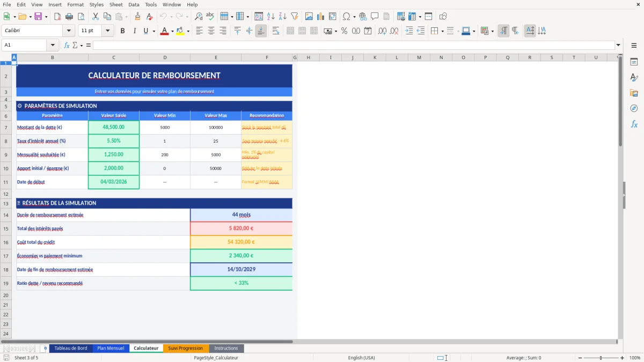The height and width of the screenshot is (362, 644).
Task: Add a decimal place
Action: 383,31
